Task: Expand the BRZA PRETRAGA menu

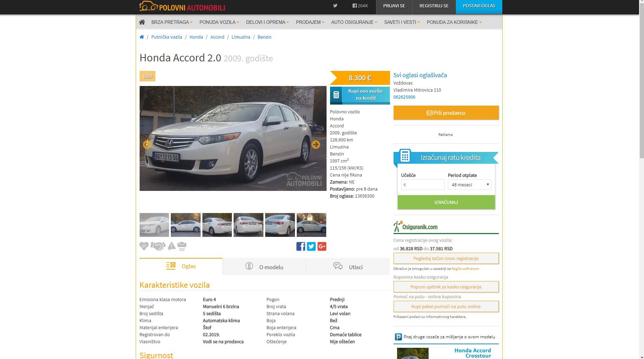Action: click(172, 22)
